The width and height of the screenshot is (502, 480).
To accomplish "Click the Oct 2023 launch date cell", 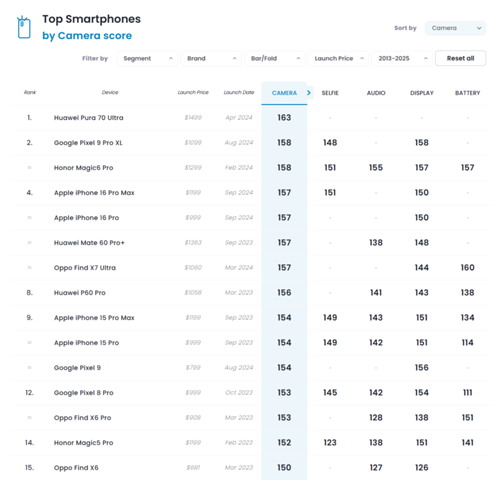I will pos(239,393).
